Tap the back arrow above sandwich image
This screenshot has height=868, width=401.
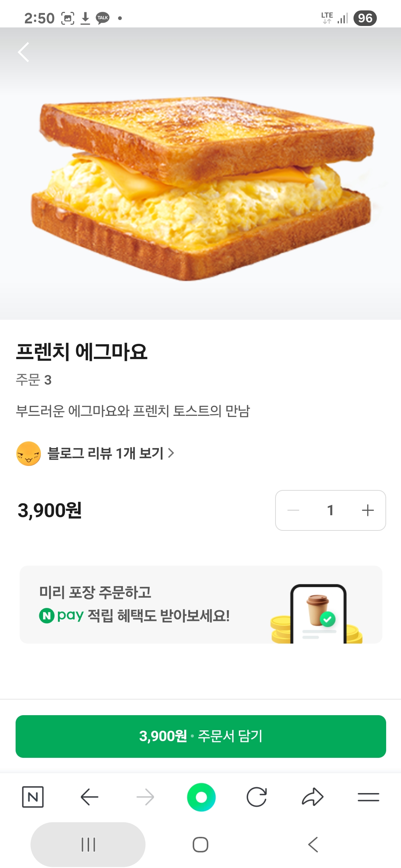pyautogui.click(x=24, y=52)
